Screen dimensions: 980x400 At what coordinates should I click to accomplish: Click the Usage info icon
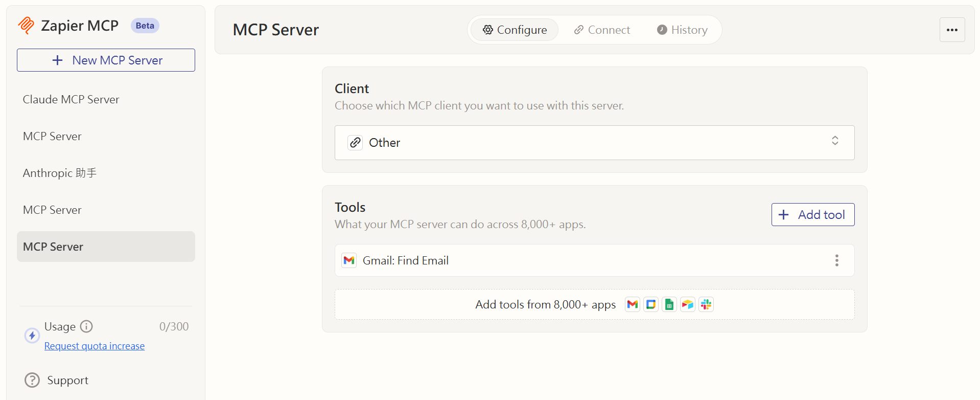coord(87,326)
